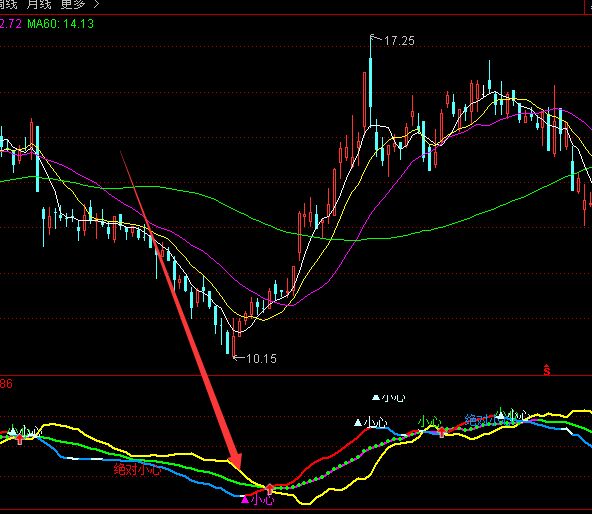The height and width of the screenshot is (514, 592).
Task: Click the green 小心 warning label
Action: click(x=429, y=421)
